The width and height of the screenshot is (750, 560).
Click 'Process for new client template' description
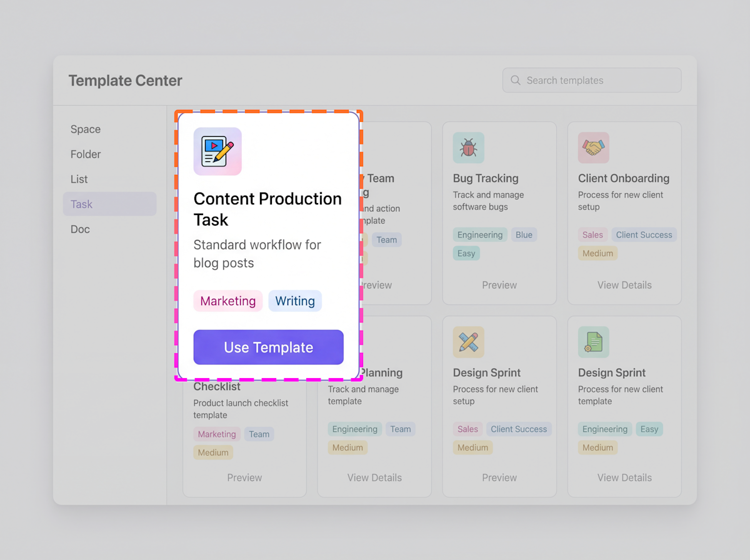point(621,395)
